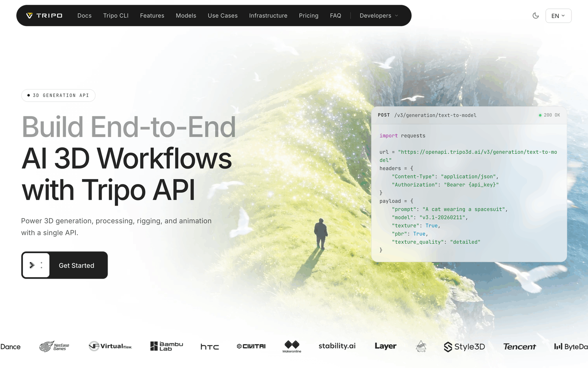Click the POST method label in code panel
The height and width of the screenshot is (368, 588).
384,115
